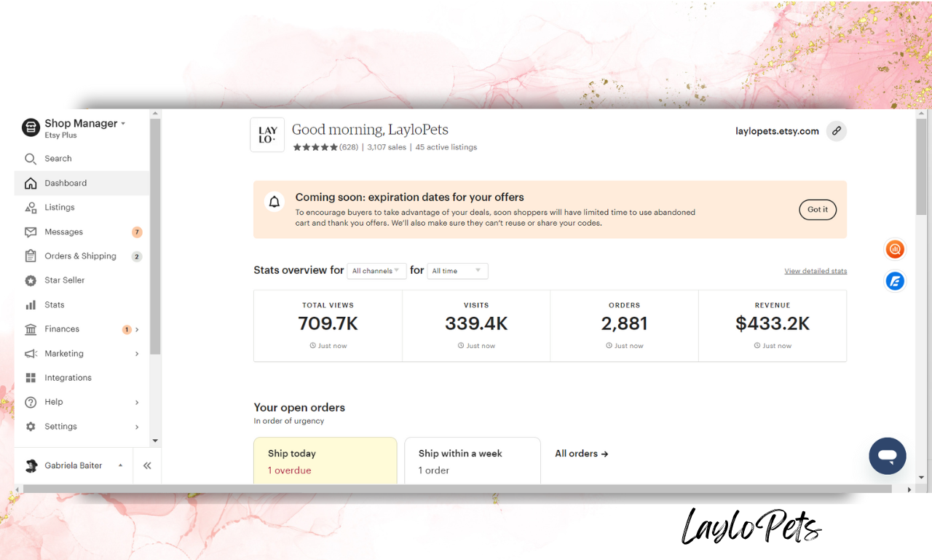This screenshot has width=932, height=560.
Task: Open View detailed stats link
Action: coord(815,270)
